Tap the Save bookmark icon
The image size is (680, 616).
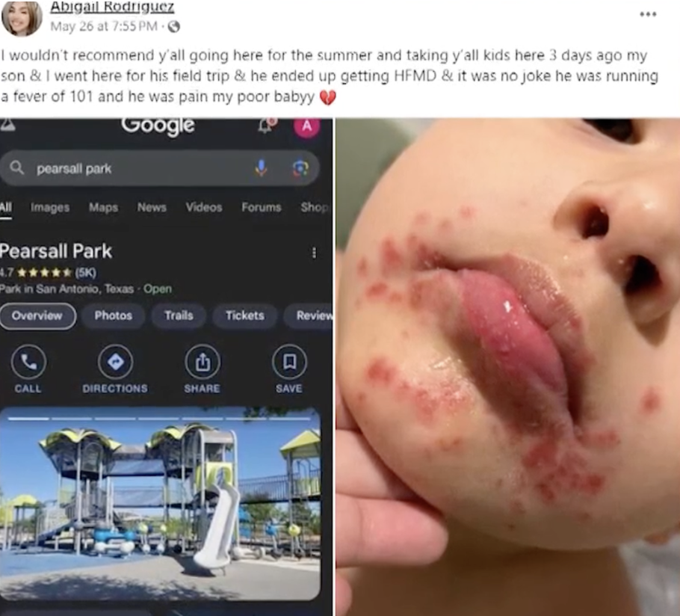click(x=289, y=362)
